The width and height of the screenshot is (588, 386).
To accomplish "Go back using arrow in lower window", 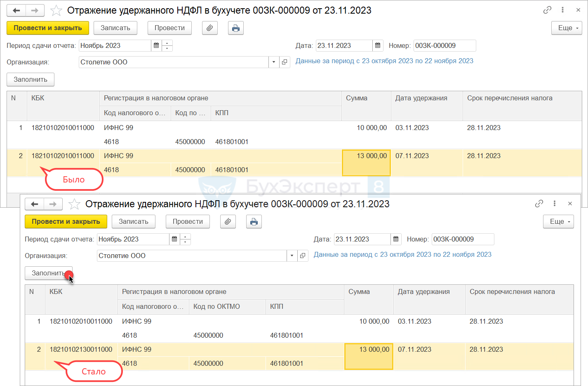I will pyautogui.click(x=35, y=204).
